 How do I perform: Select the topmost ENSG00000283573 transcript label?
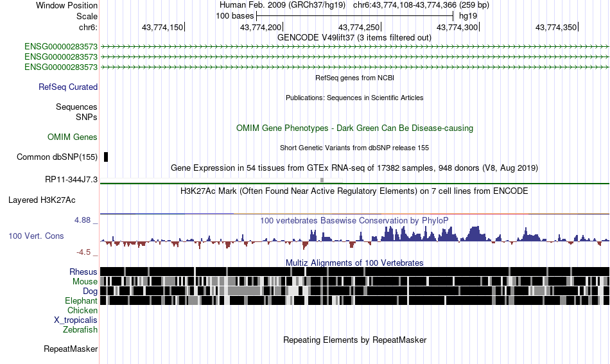tap(61, 47)
